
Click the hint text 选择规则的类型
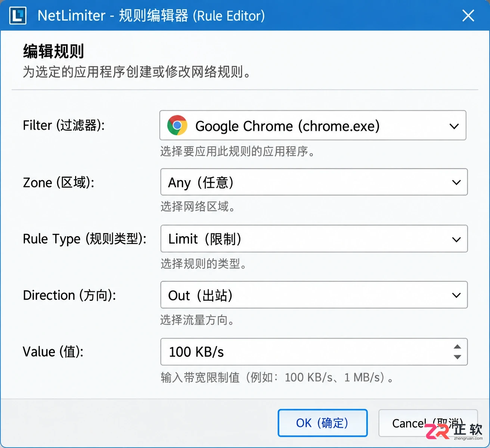tap(204, 264)
